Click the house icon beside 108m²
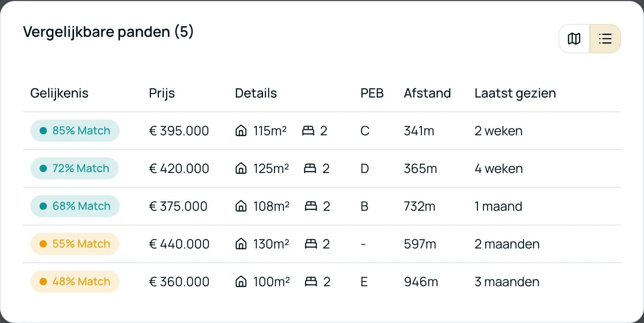 click(241, 207)
